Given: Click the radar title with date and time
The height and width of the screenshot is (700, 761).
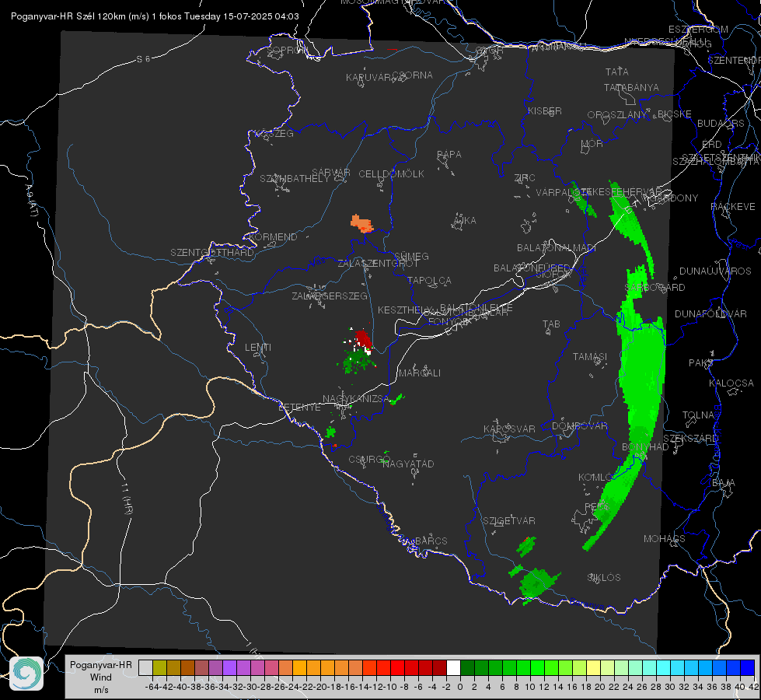Looking at the screenshot, I should click(155, 16).
